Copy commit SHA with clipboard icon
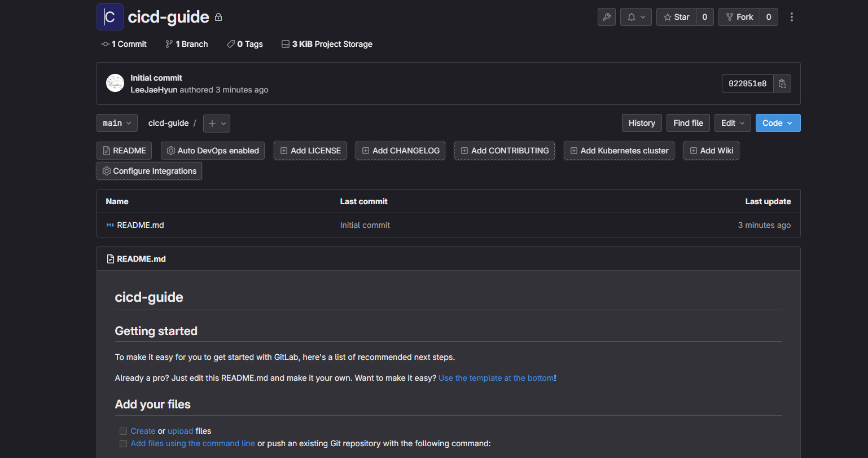 pyautogui.click(x=782, y=83)
